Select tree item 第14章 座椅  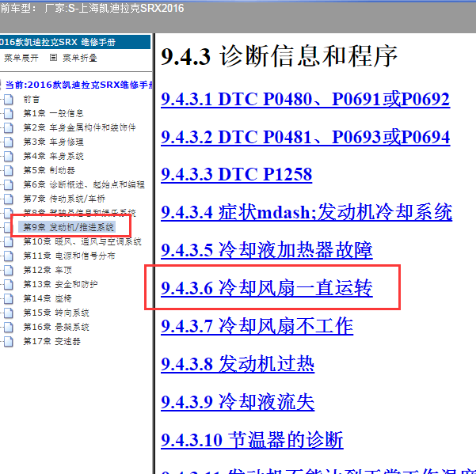click(x=48, y=298)
